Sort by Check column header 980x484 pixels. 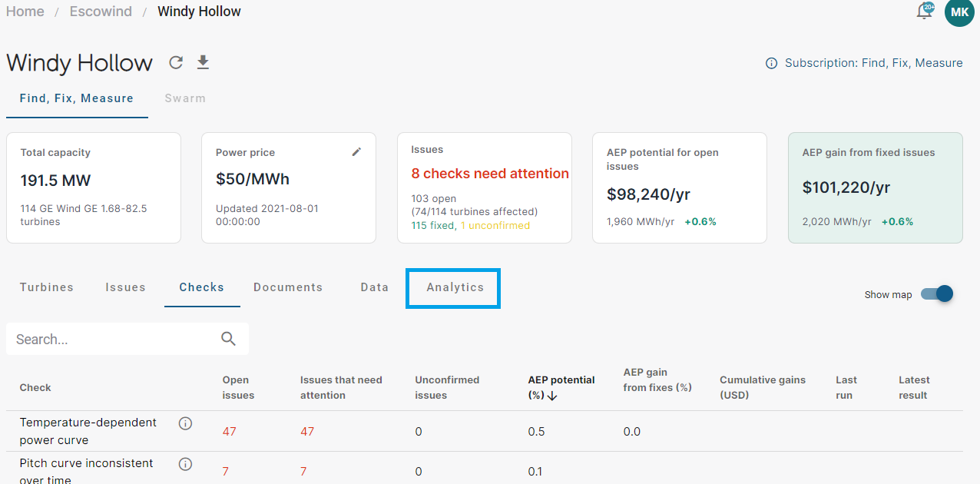35,387
